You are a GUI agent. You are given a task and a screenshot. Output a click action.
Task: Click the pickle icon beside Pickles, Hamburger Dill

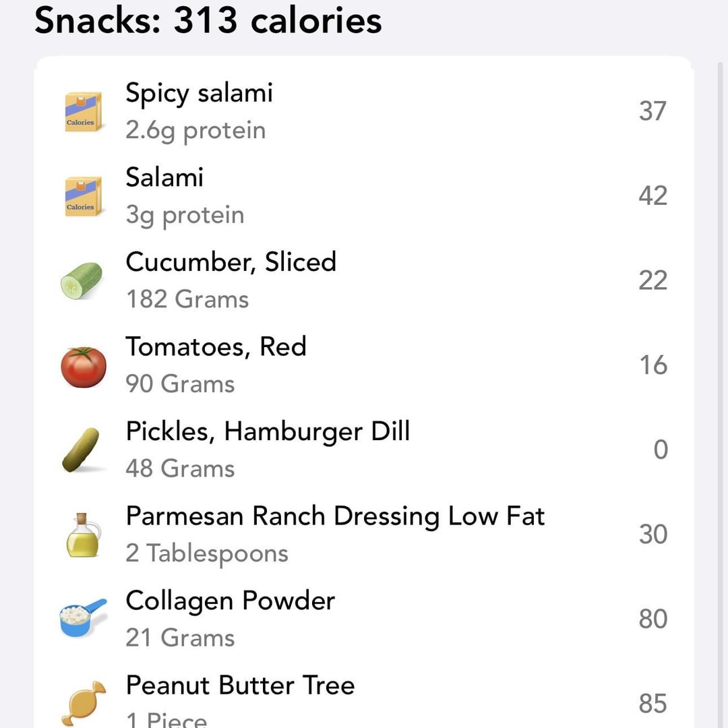click(82, 449)
